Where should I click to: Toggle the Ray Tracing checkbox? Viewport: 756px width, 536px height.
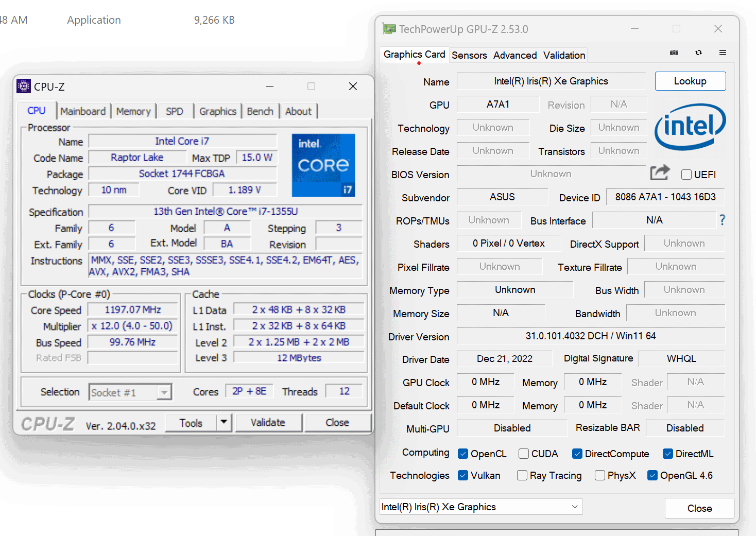click(522, 475)
